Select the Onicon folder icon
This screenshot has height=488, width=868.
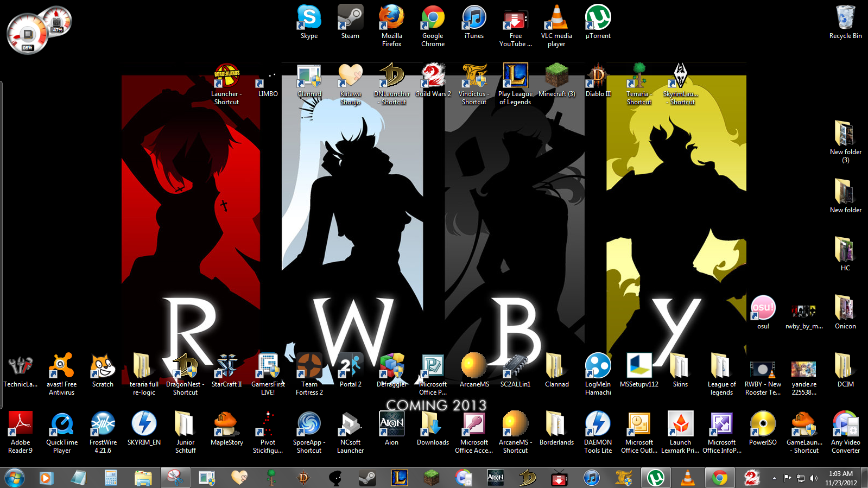[845, 313]
